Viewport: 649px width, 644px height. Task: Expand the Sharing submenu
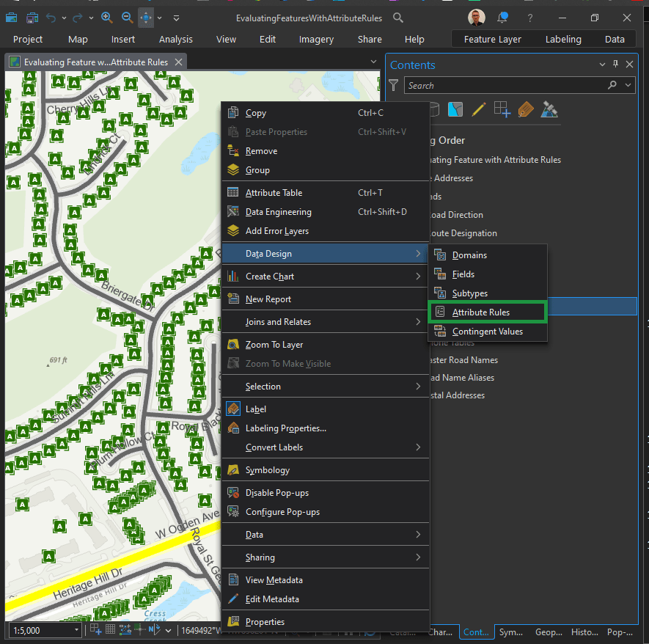pos(263,557)
